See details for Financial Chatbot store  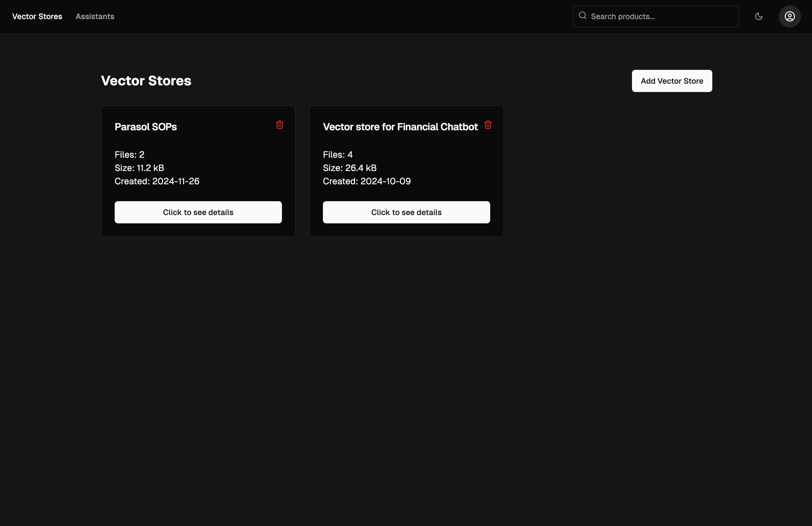(406, 212)
